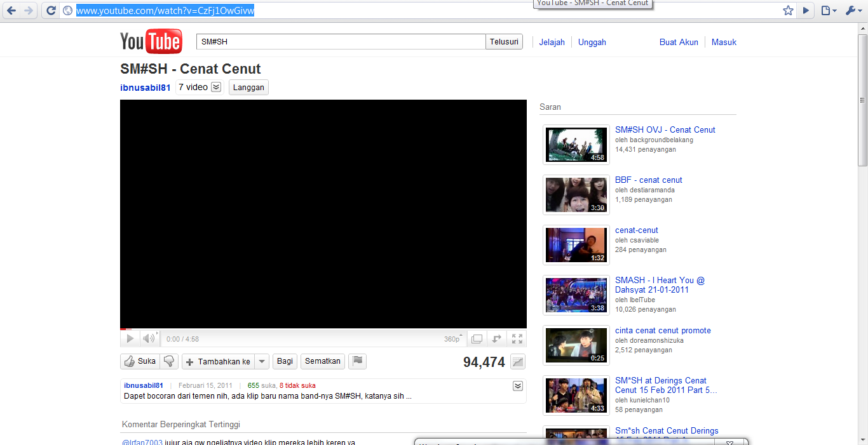The image size is (868, 445).
Task: Click the Bagi share button
Action: coord(285,361)
